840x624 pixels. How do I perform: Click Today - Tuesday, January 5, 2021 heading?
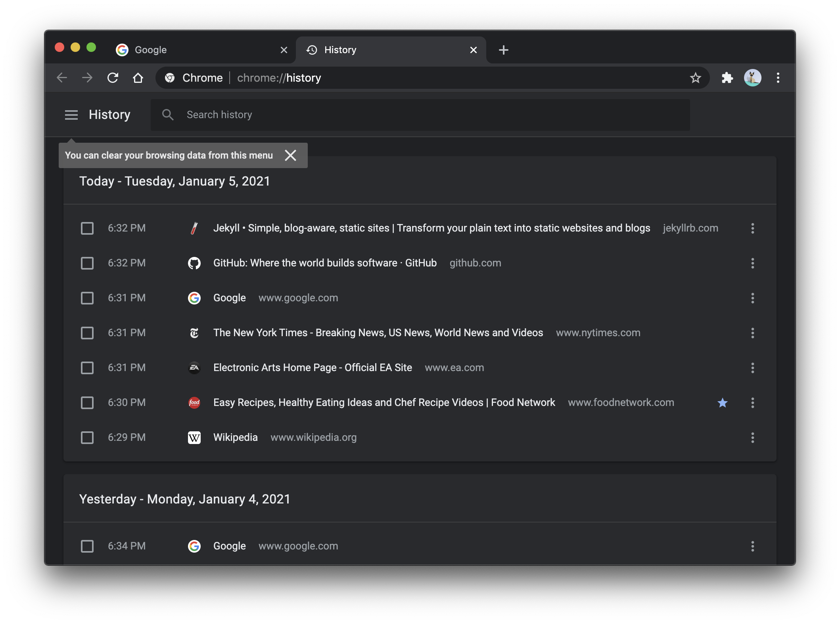[x=175, y=181]
